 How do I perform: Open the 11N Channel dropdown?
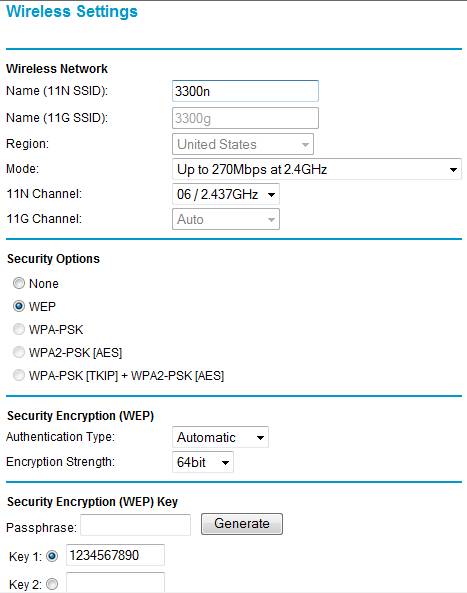coord(226,194)
